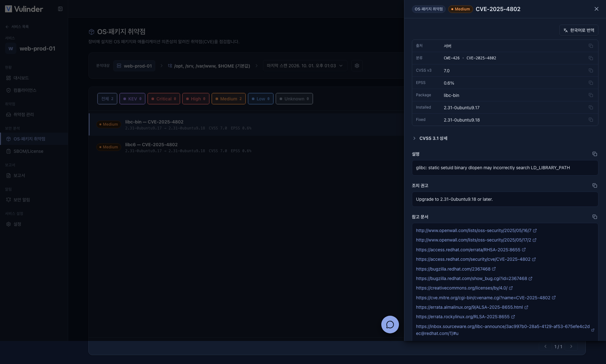Expand the CVSS 3.1 상세 section
The height and width of the screenshot is (364, 606).
[430, 138]
